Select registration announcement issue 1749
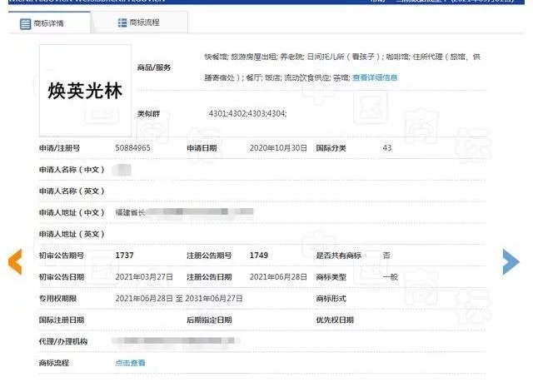 [259, 256]
